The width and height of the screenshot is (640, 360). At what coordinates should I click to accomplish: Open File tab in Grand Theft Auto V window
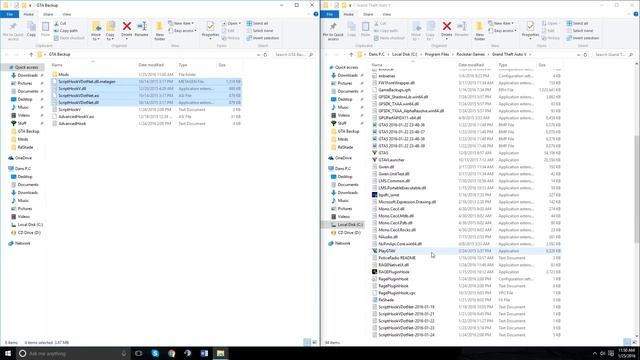coord(329,14)
